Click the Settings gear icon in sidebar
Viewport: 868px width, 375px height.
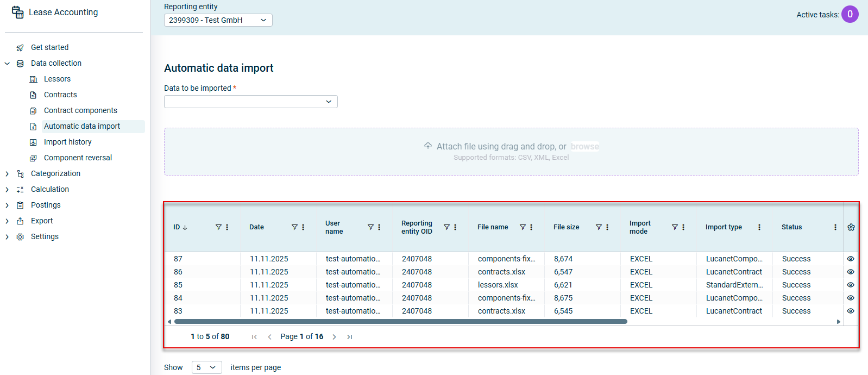20,237
